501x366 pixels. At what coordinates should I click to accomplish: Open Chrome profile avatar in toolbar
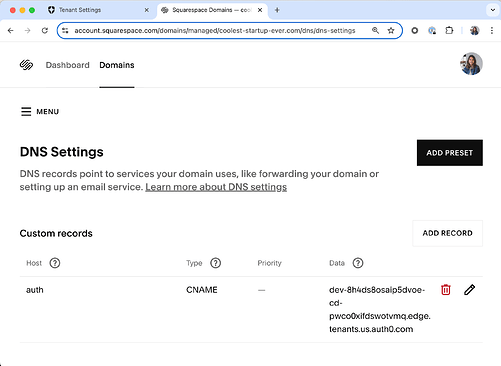(x=475, y=31)
